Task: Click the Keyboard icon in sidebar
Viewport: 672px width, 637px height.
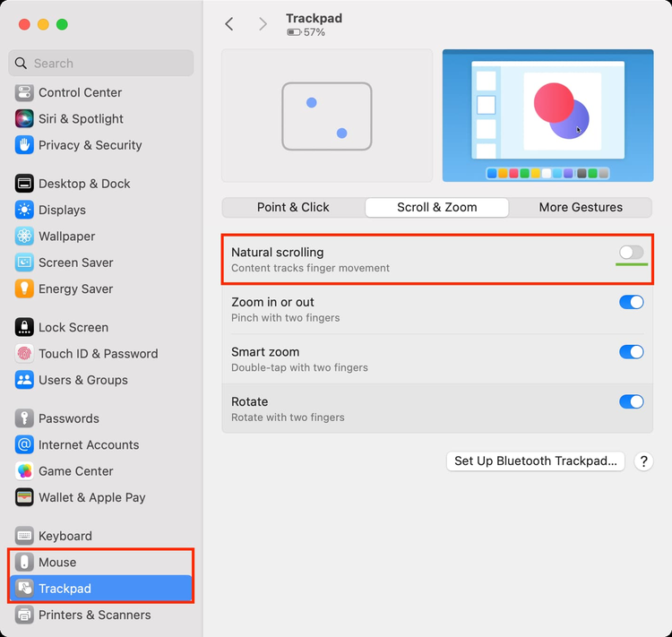Action: [x=24, y=536]
